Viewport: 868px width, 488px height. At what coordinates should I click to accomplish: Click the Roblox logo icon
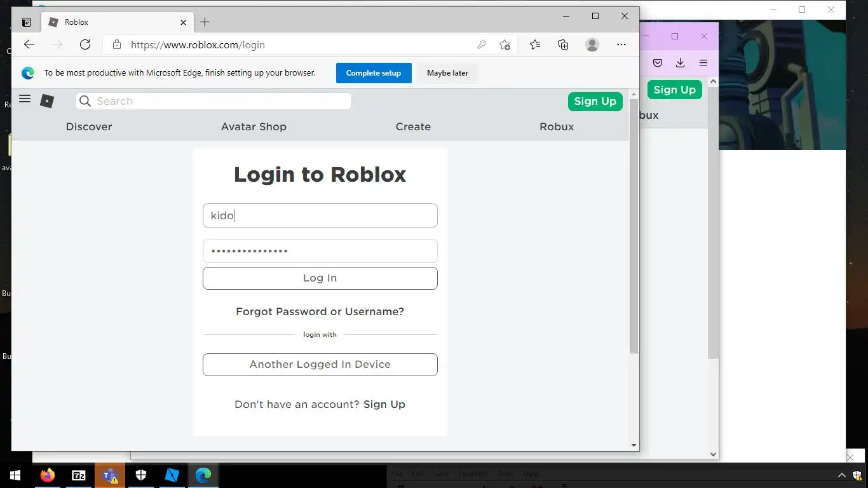point(47,101)
